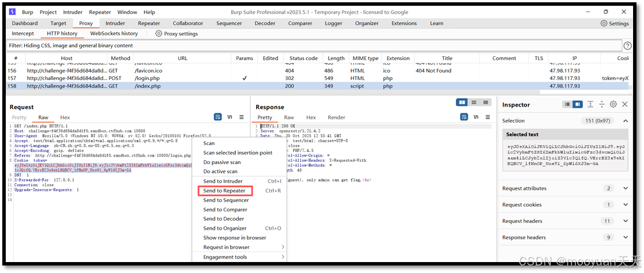Open the Extensions tab
This screenshot has height=273, width=644.
pyautogui.click(x=404, y=24)
